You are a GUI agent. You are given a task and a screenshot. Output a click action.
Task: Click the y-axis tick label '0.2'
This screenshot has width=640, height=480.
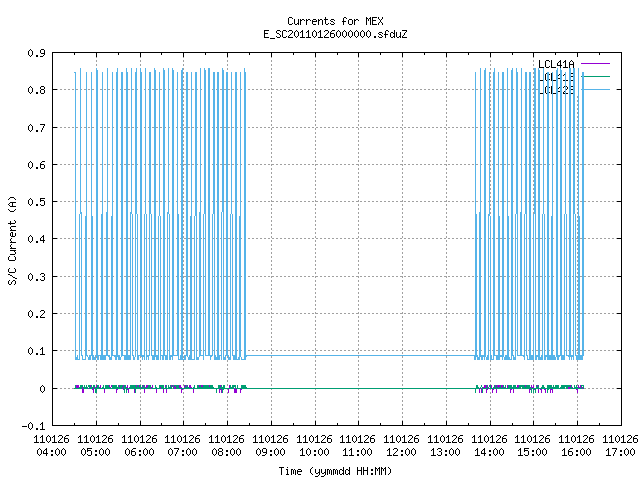click(x=37, y=314)
